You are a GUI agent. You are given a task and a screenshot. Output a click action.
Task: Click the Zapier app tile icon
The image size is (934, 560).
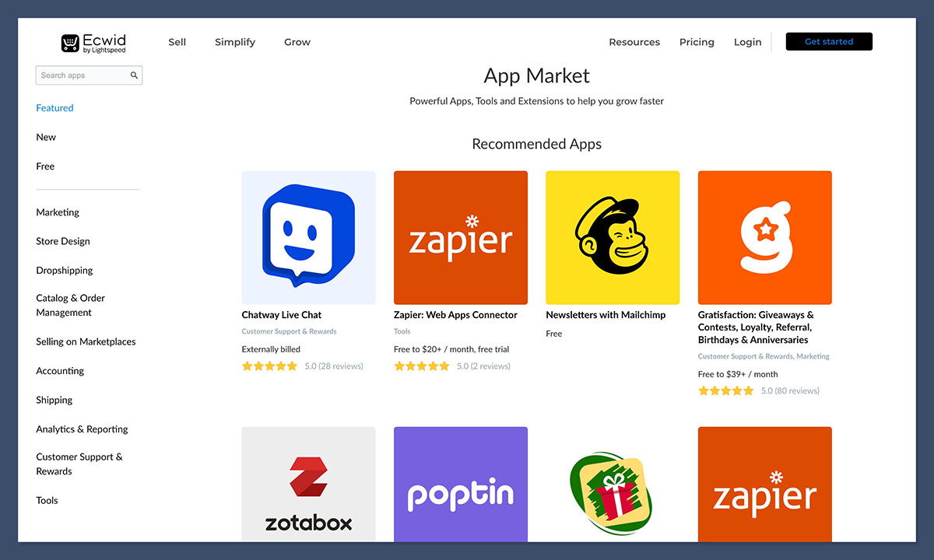click(460, 237)
